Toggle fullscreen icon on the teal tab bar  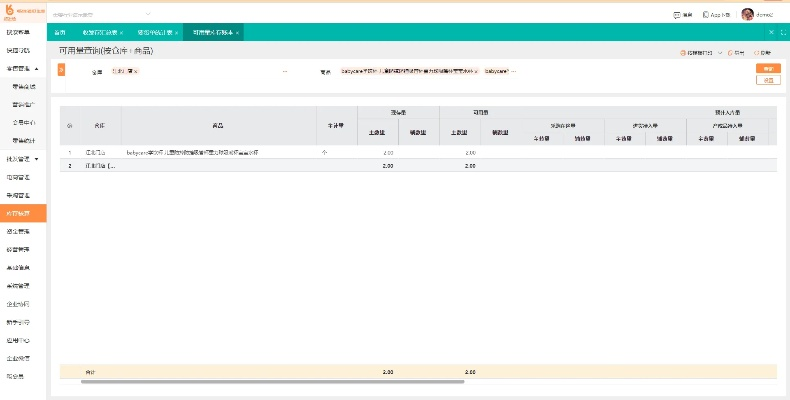tap(781, 33)
